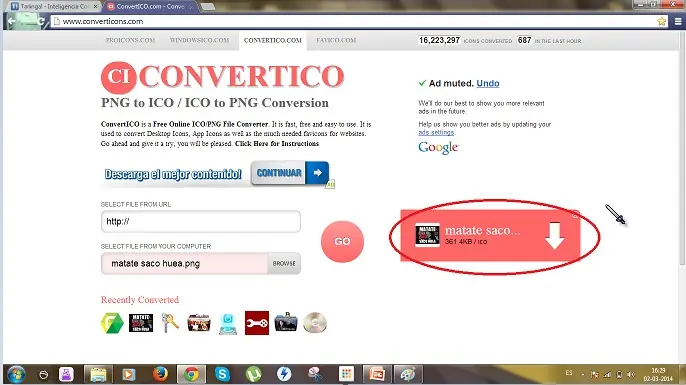Open the Snipping Tool in the taskbar
This screenshot has width=686, height=385.
point(315,374)
